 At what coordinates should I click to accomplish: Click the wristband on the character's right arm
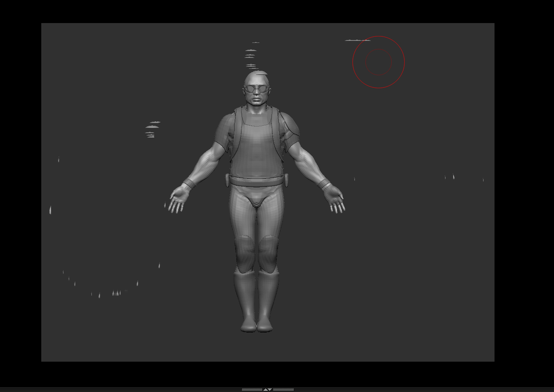pyautogui.click(x=189, y=184)
